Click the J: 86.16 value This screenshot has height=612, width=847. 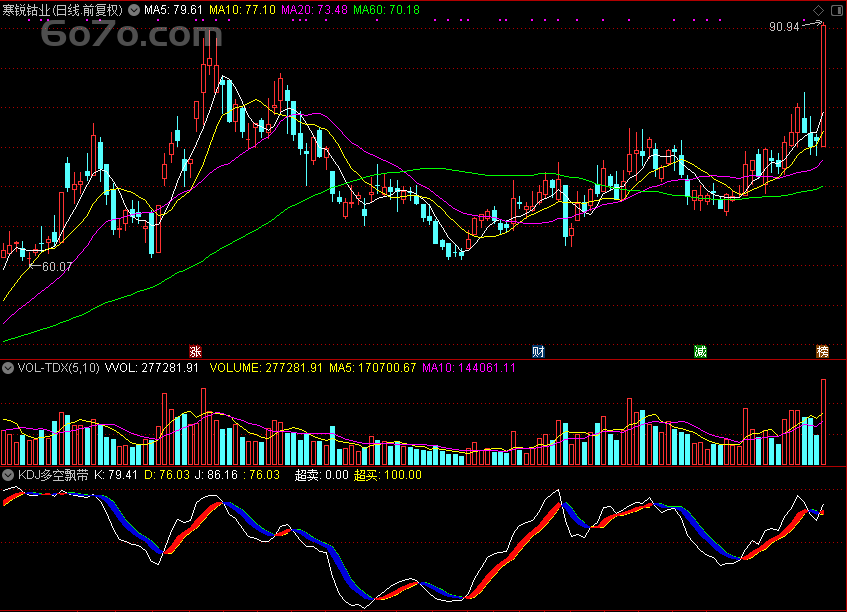pos(216,475)
